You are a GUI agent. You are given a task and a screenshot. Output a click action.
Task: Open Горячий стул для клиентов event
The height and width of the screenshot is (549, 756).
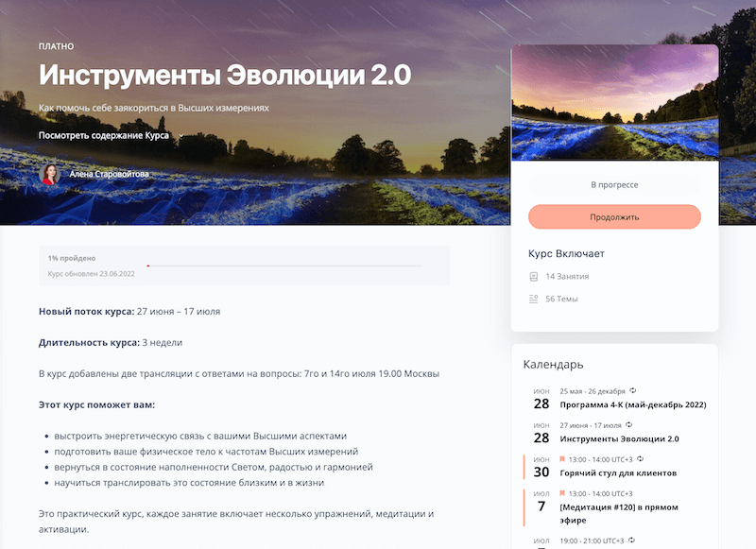[x=618, y=473]
